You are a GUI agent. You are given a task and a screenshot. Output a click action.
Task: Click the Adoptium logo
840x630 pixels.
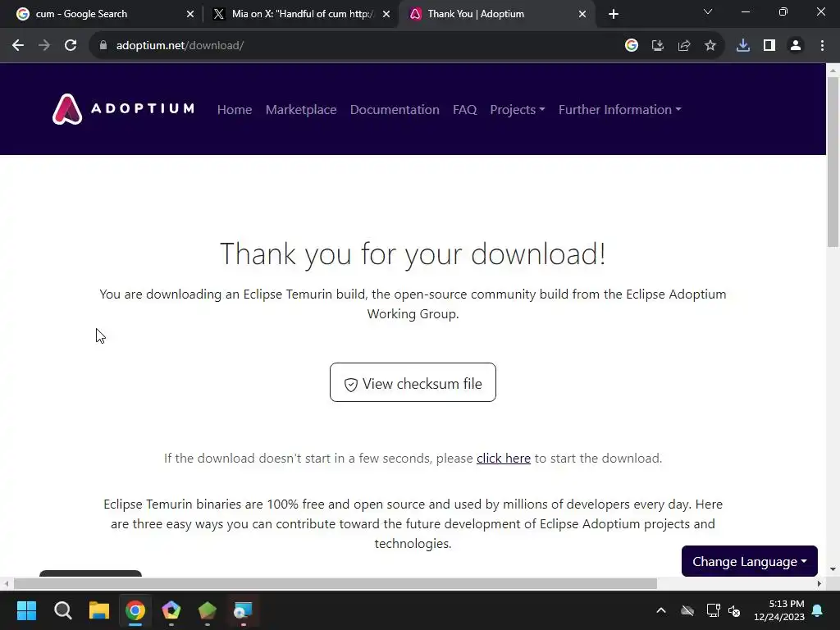pos(123,109)
